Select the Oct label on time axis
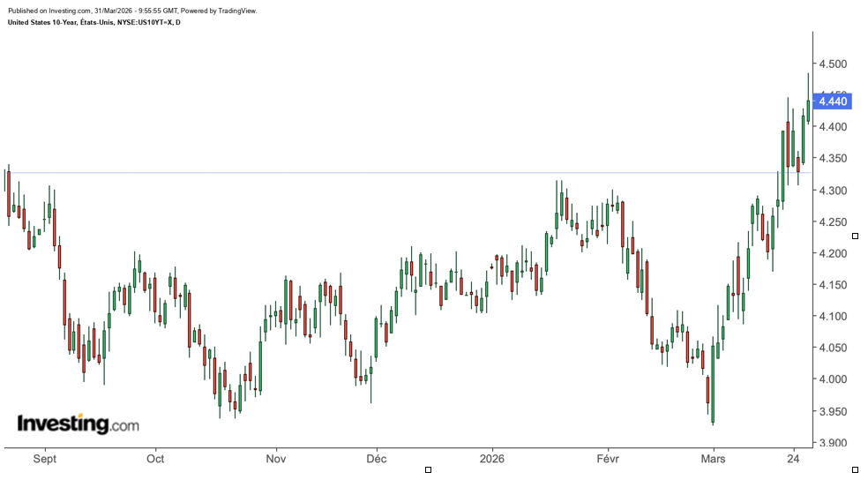 (155, 459)
